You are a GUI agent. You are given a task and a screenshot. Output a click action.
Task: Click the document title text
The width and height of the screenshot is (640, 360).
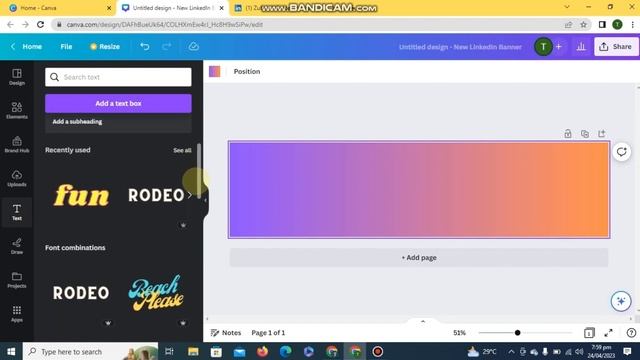pos(460,47)
